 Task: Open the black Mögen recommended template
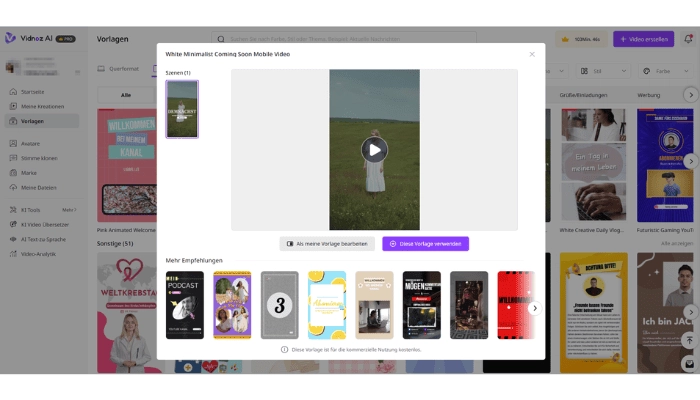(x=421, y=305)
